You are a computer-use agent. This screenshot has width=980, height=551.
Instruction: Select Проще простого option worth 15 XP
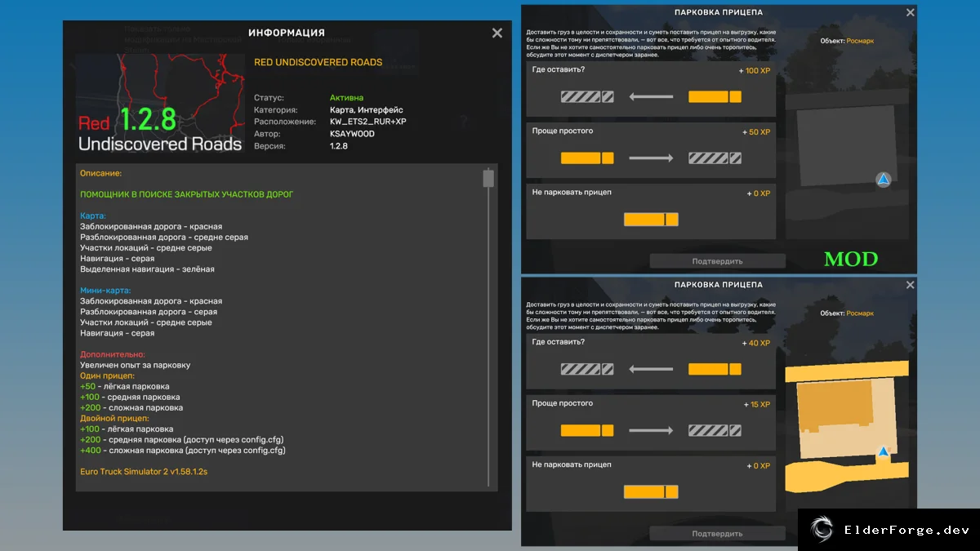coord(651,423)
